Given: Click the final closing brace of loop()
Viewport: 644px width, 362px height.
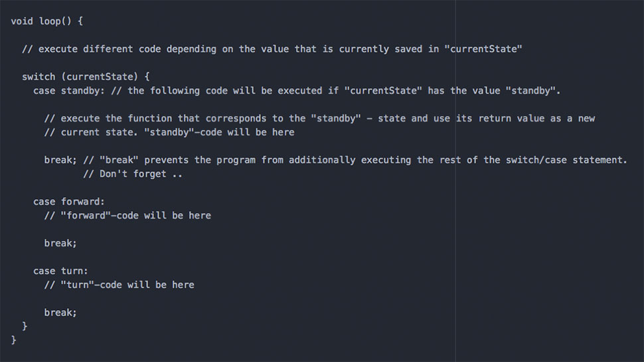Looking at the screenshot, I should (x=14, y=340).
